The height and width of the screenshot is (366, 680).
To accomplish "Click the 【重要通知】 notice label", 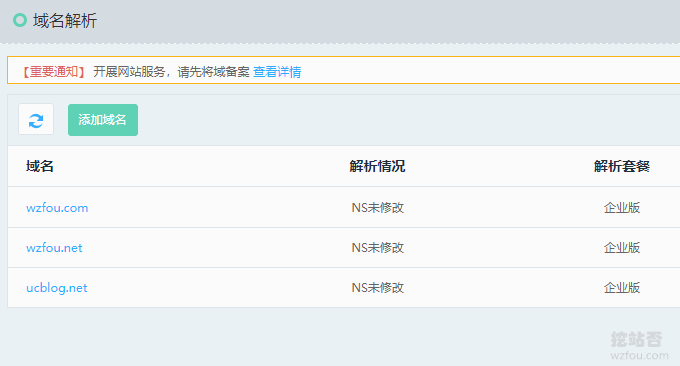I will tap(54, 72).
